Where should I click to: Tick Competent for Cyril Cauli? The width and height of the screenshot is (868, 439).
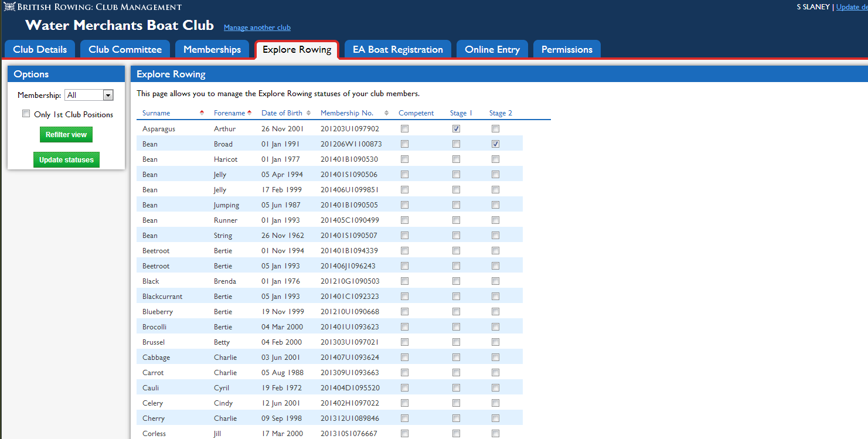point(404,387)
